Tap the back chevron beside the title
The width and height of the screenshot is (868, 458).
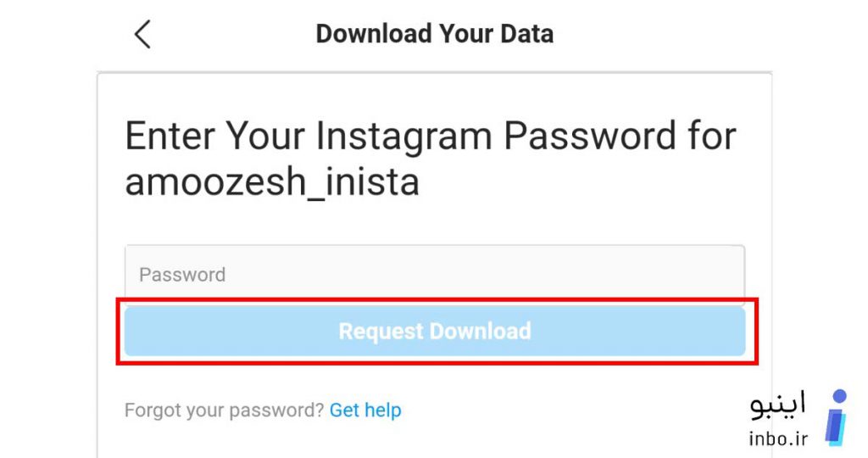[142, 34]
